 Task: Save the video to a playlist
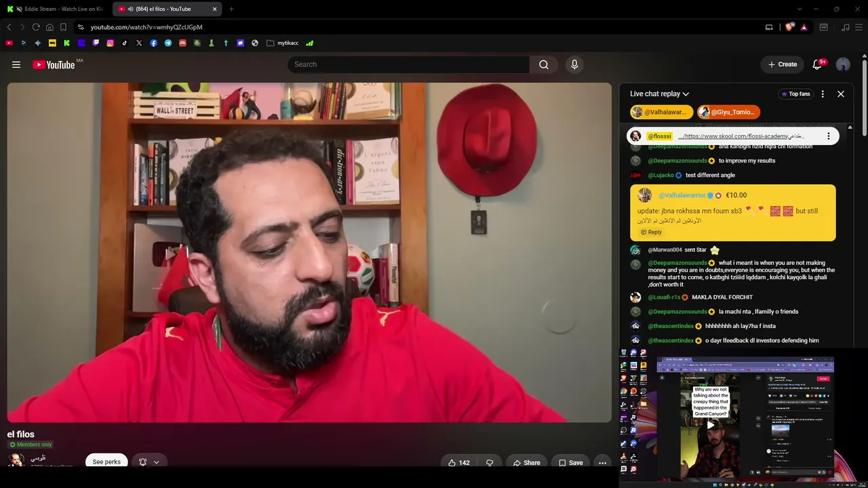[x=570, y=463]
